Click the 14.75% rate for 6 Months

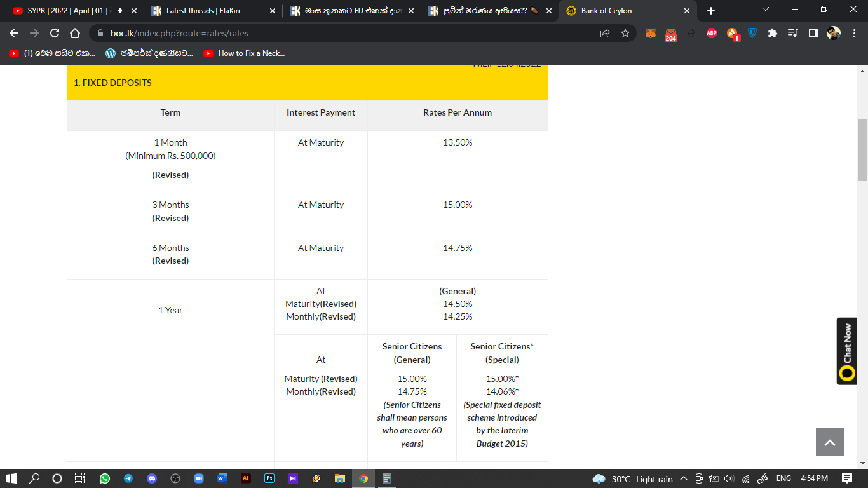click(458, 248)
